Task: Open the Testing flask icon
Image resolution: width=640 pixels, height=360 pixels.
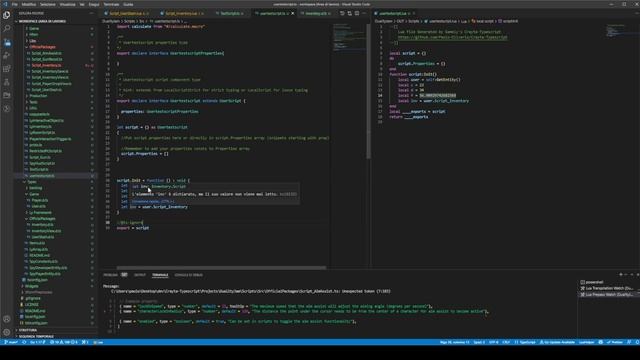Action: click(x=7, y=82)
